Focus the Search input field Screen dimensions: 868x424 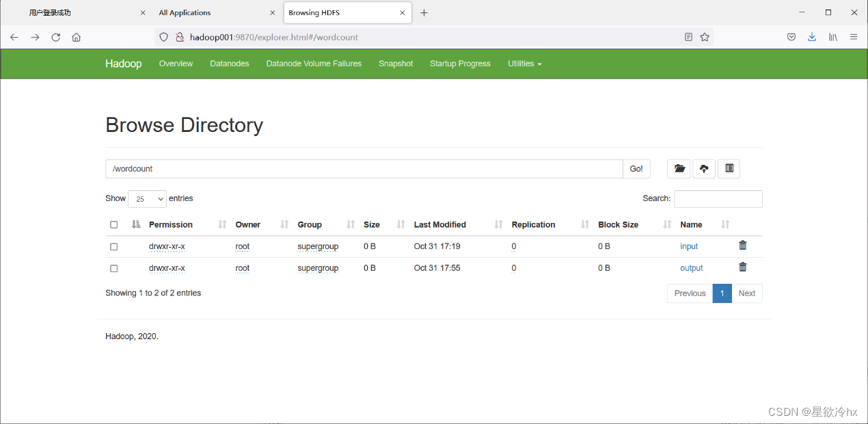718,198
